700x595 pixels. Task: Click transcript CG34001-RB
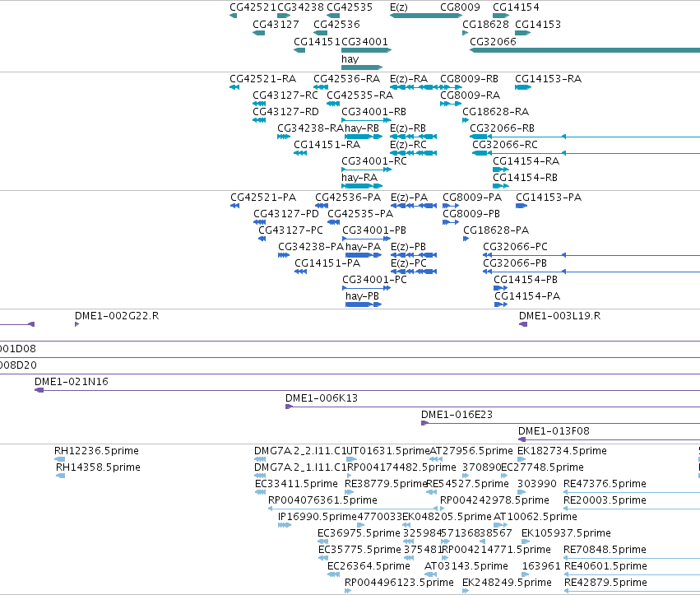click(373, 112)
